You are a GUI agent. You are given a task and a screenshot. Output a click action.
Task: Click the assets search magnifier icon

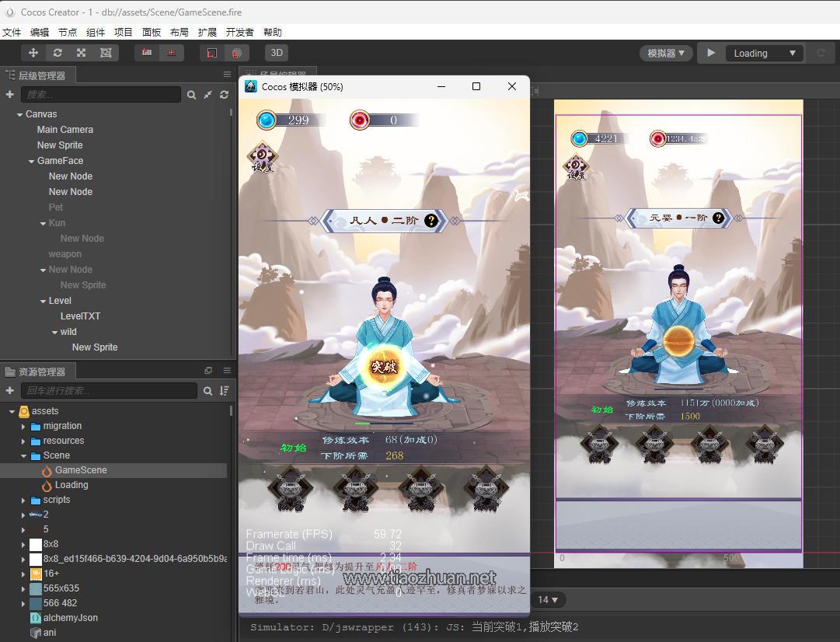click(207, 391)
